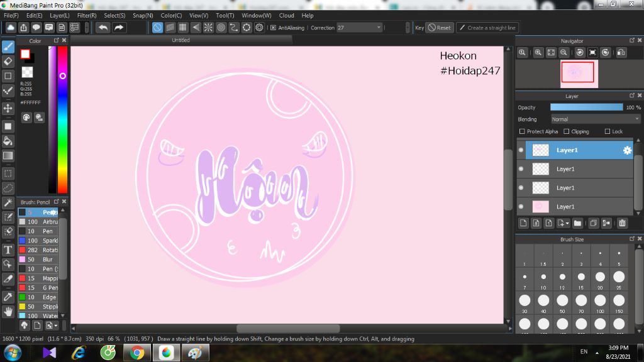Fit canvas to window in Navigator
The image size is (644, 362).
coord(551,53)
